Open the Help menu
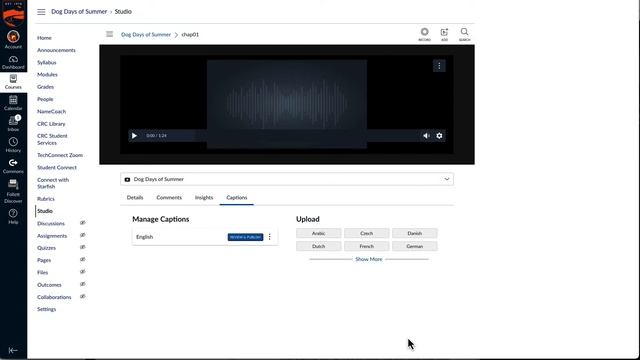Screen dimensions: 640x360 (13, 216)
